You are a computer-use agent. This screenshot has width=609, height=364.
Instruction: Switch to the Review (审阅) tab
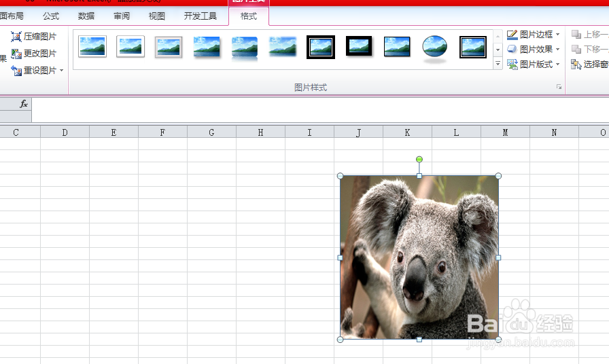tap(122, 16)
